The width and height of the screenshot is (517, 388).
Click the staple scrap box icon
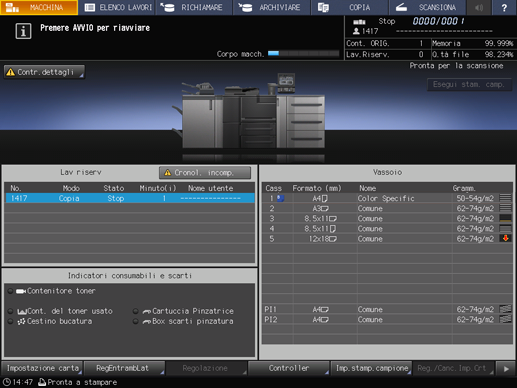click(x=147, y=322)
